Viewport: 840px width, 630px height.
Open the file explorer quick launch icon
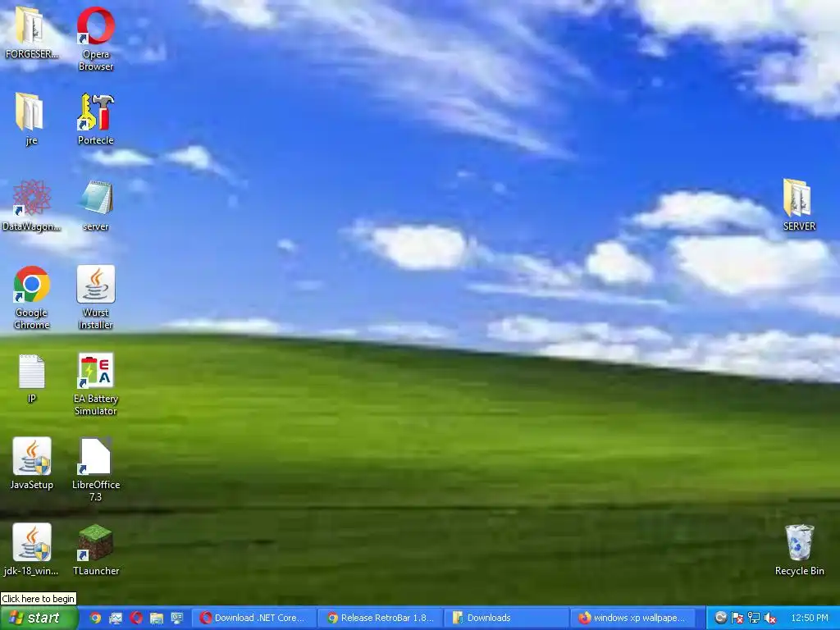pos(157,619)
